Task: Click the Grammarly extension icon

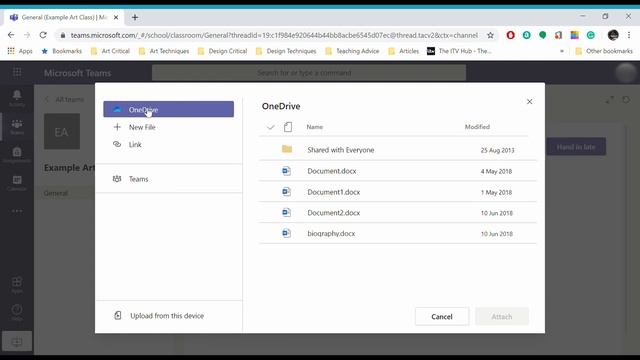Action: click(x=591, y=35)
